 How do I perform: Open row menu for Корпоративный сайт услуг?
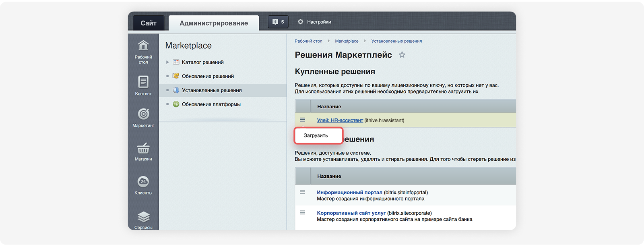click(x=302, y=212)
